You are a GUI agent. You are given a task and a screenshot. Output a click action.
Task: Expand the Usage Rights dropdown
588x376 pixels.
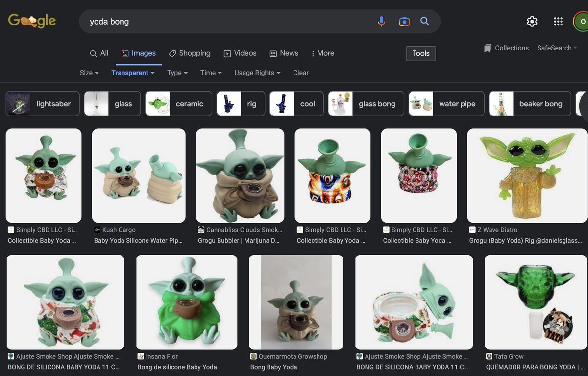point(257,73)
